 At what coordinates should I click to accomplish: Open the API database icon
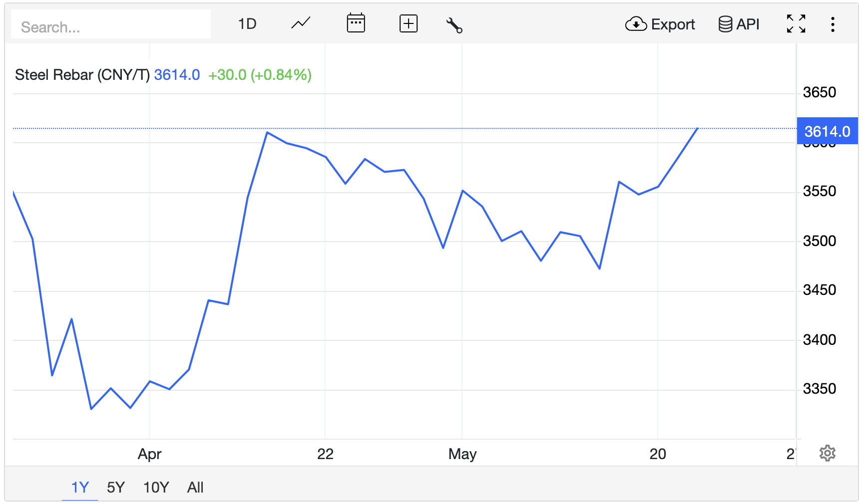coord(725,24)
